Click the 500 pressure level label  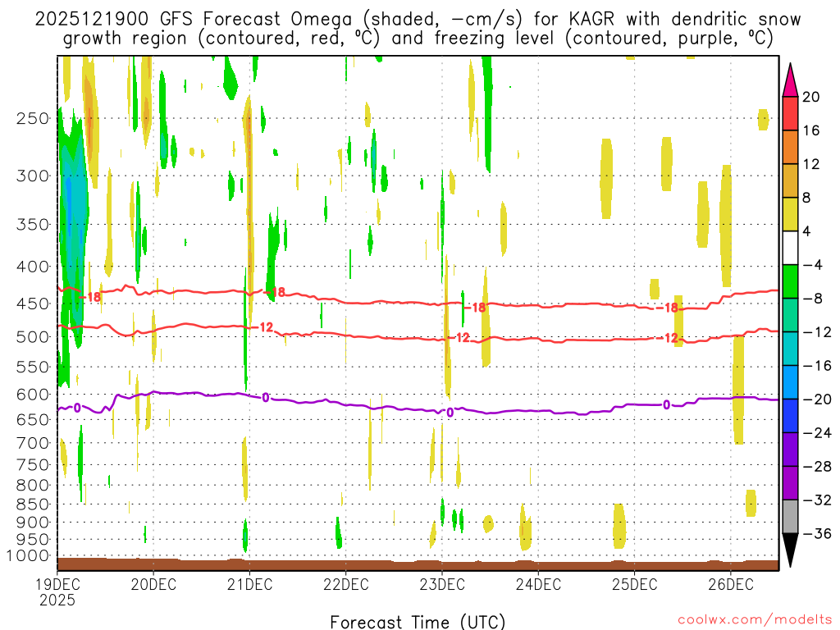point(33,337)
